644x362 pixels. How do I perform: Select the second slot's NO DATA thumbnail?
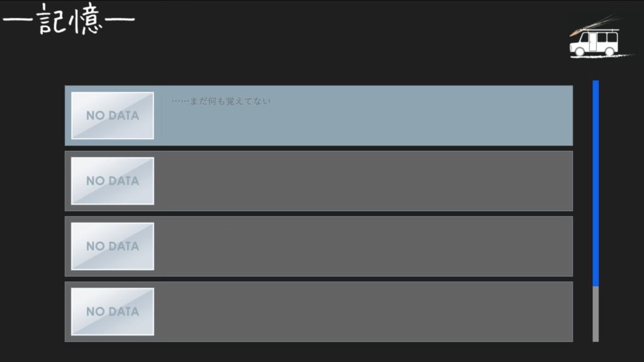point(113,181)
